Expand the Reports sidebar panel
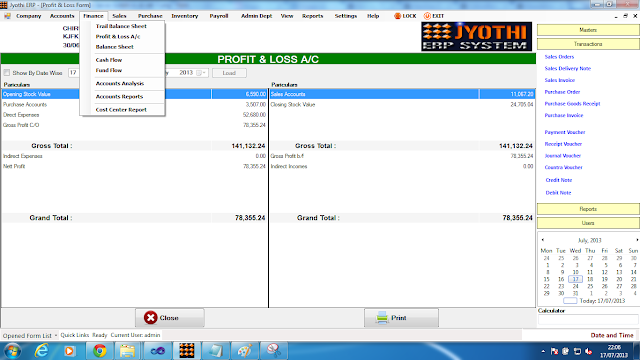The image size is (640, 360). pos(588,209)
